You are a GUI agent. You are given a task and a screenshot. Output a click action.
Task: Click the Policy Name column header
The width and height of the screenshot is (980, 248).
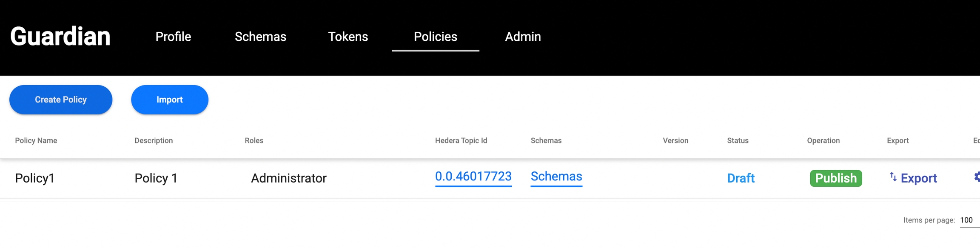click(x=36, y=140)
